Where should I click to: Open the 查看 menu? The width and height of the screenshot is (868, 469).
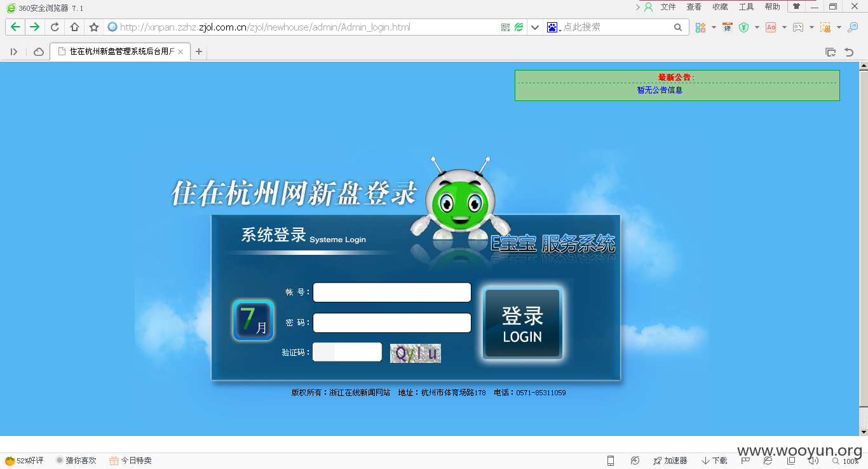[694, 7]
